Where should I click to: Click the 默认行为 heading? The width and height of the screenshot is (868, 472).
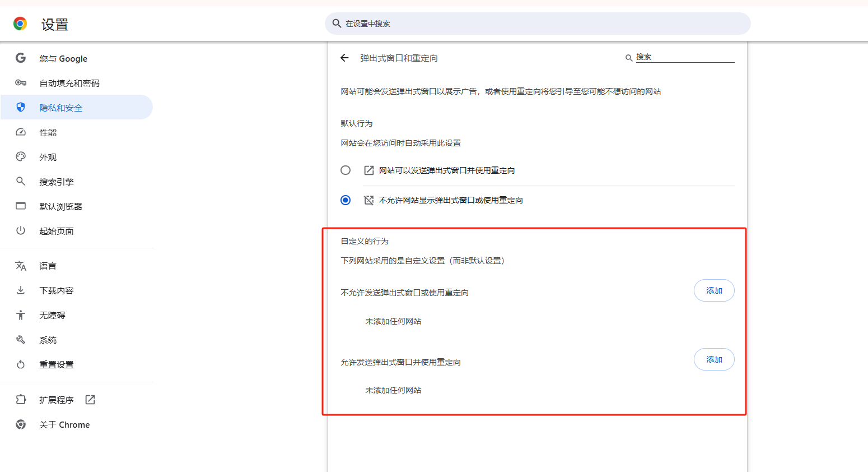[357, 123]
